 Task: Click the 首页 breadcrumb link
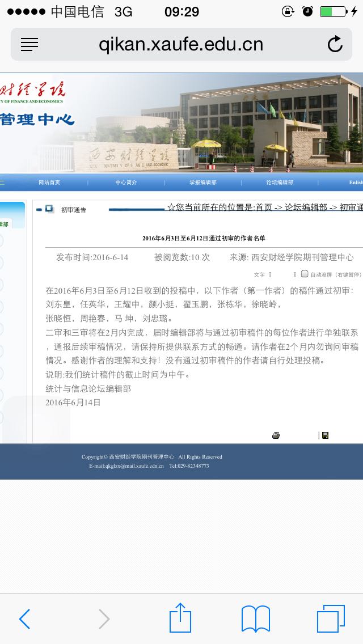tap(264, 207)
